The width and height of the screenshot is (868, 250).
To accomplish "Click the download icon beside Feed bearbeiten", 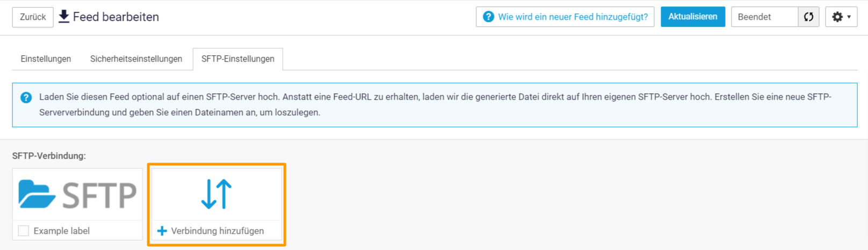I will (64, 17).
